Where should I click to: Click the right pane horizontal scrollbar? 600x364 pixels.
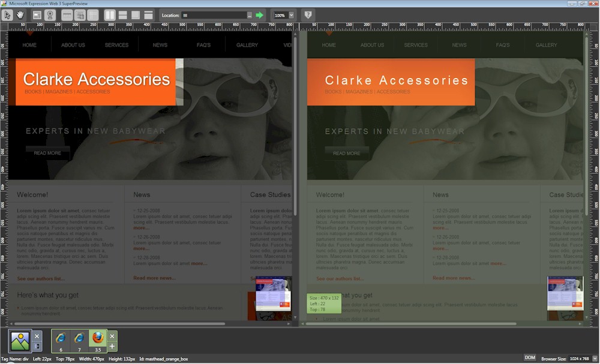click(412, 324)
